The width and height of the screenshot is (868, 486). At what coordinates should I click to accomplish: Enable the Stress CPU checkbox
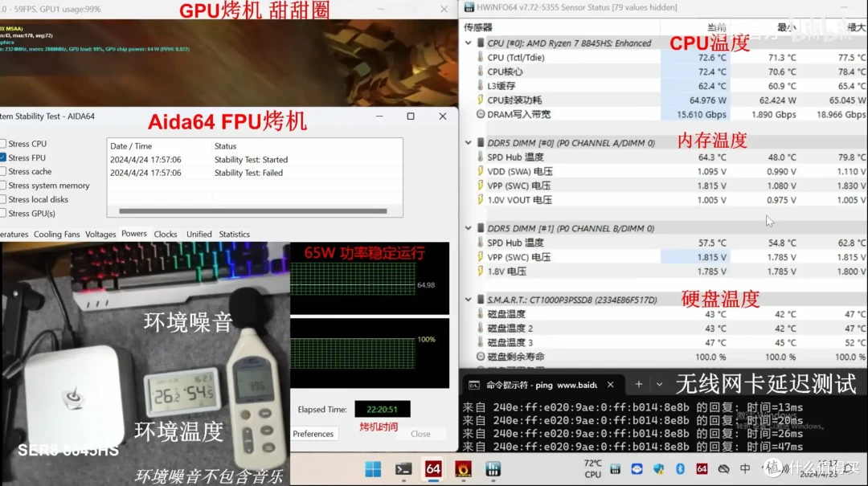[2, 143]
